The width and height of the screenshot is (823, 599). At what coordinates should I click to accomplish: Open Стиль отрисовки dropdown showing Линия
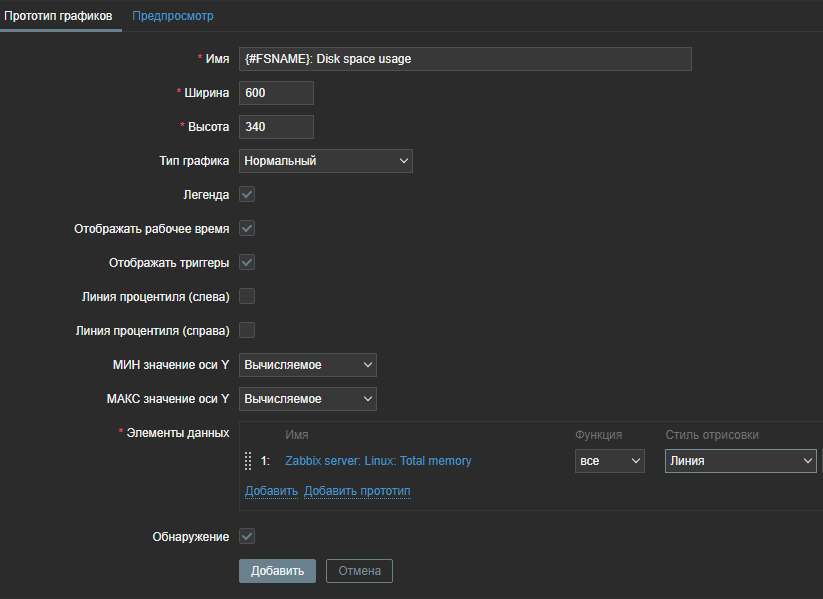coord(740,461)
